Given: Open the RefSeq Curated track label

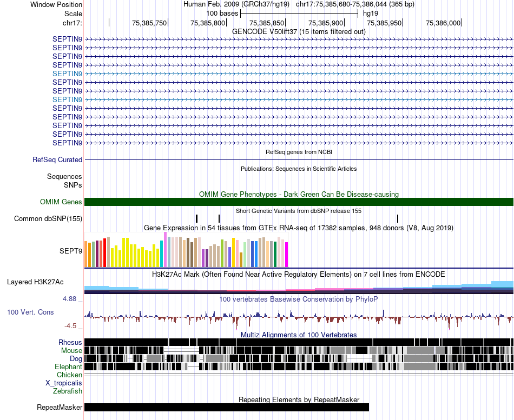Looking at the screenshot, I should pos(57,159).
